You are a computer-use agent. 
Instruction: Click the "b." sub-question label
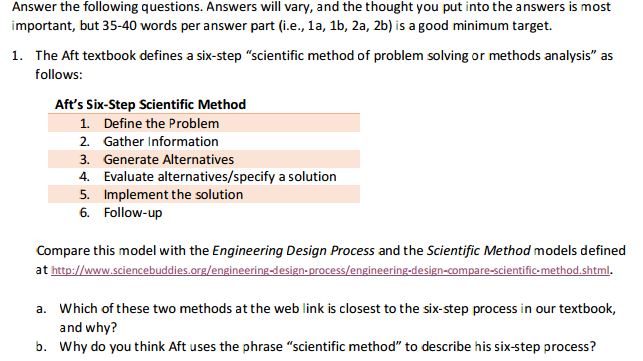(x=41, y=347)
